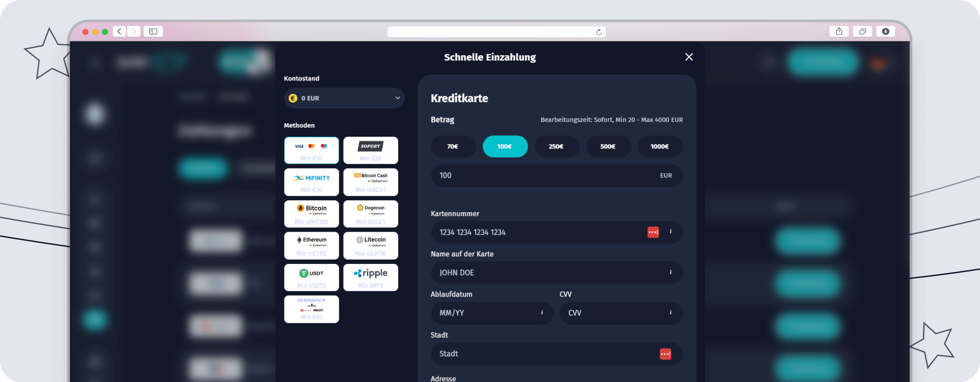Screen dimensions: 980x382
Task: Open the info icon in Ablaufdatum field
Action: pos(542,313)
